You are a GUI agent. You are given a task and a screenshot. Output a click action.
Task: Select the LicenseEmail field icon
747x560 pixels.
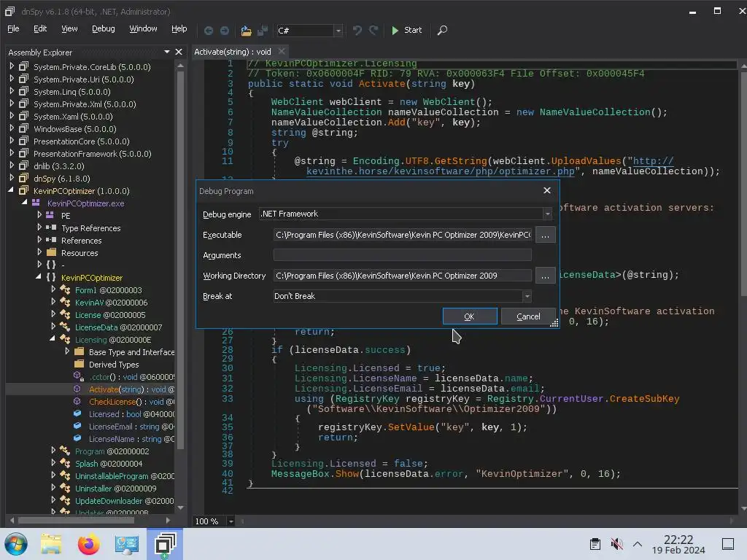(77, 426)
